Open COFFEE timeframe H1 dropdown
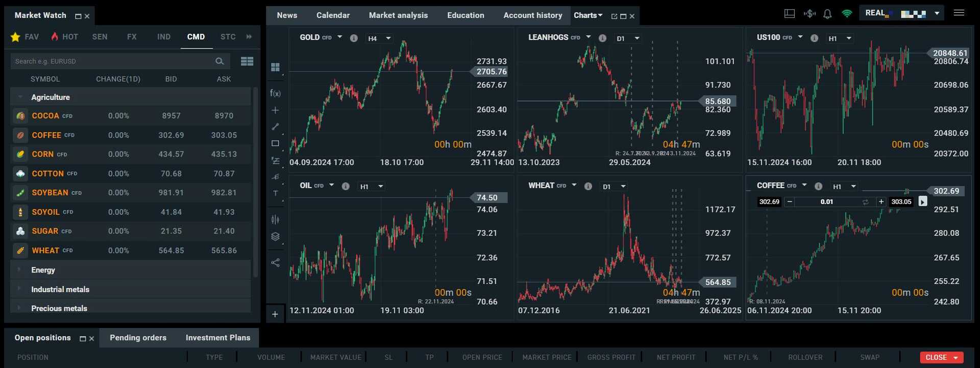The height and width of the screenshot is (368, 980). click(x=844, y=187)
